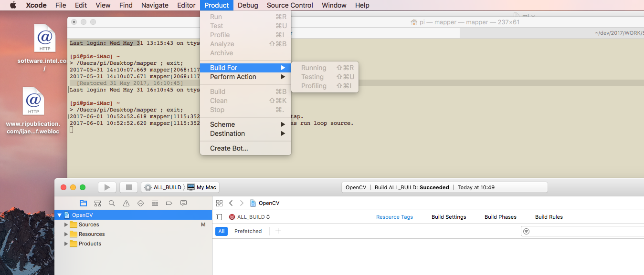Toggle the projects and targets list sidebar icon

(219, 217)
